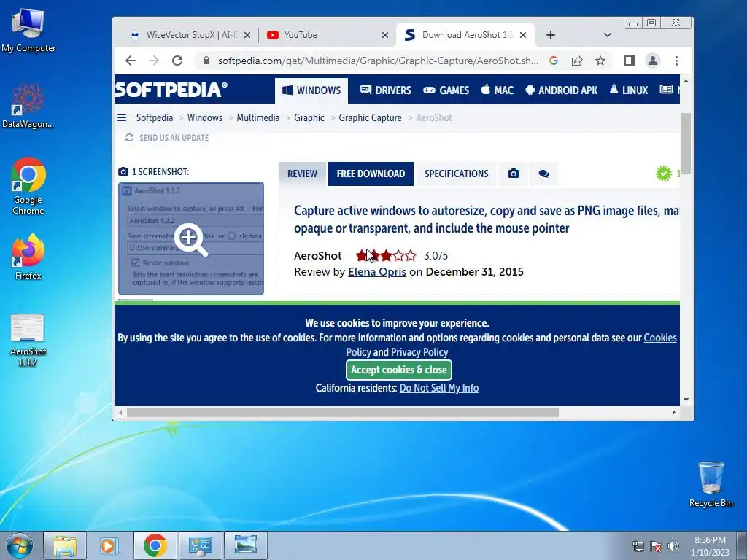747x560 pixels.
Task: Click the address bar URL
Action: [378, 61]
